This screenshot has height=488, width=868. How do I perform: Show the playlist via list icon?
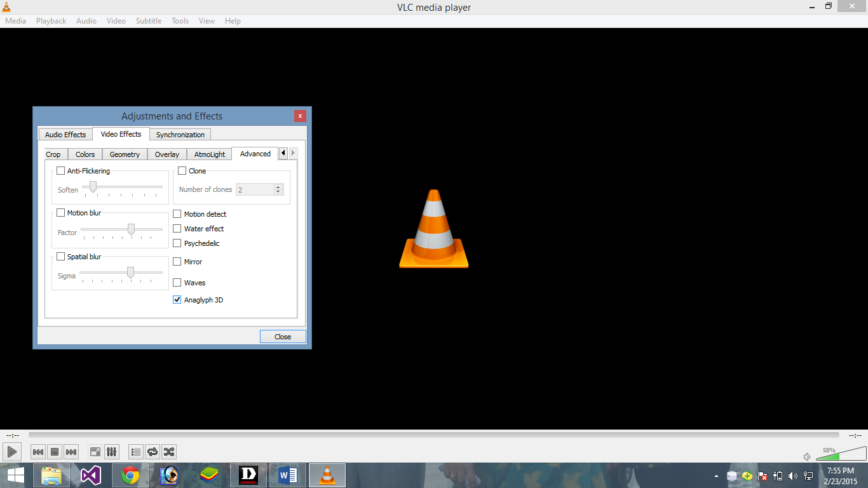pyautogui.click(x=136, y=452)
